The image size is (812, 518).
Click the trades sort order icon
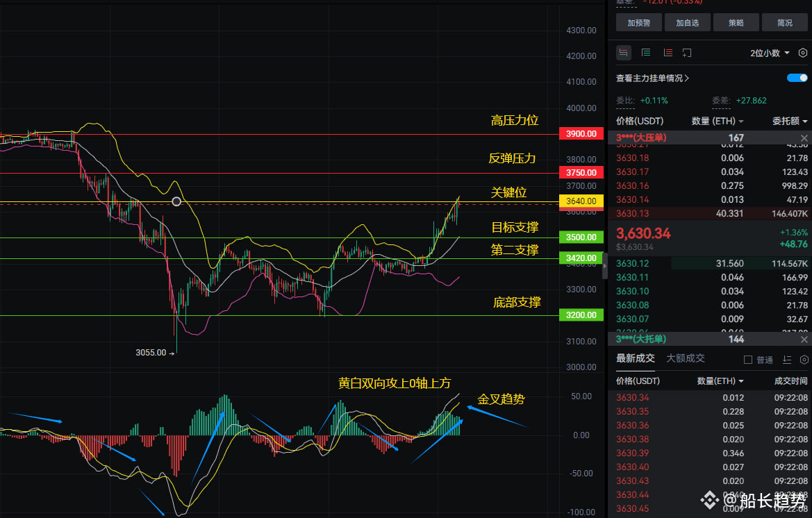[787, 360]
